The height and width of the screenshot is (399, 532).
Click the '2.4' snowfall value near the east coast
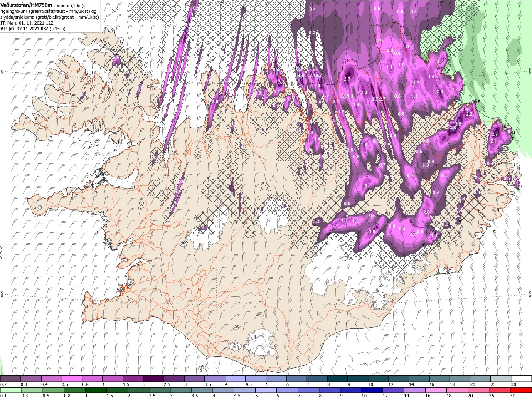[x=465, y=109]
